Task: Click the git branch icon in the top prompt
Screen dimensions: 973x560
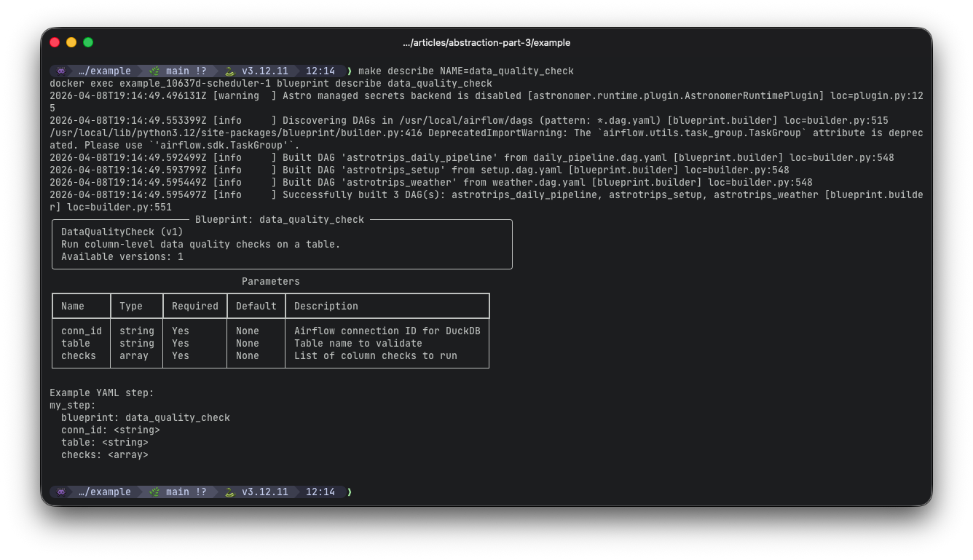Action: [154, 71]
